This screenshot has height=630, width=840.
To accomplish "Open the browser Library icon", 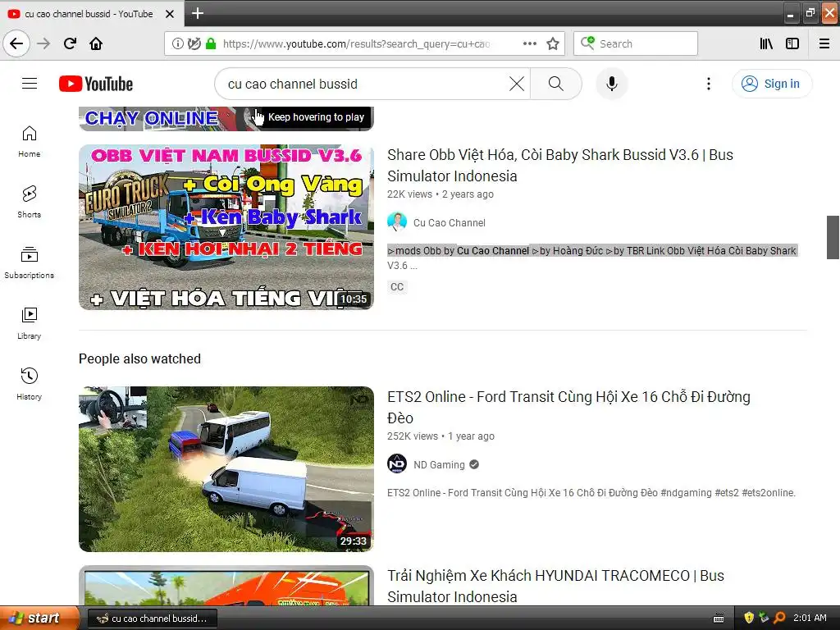I will coord(766,44).
